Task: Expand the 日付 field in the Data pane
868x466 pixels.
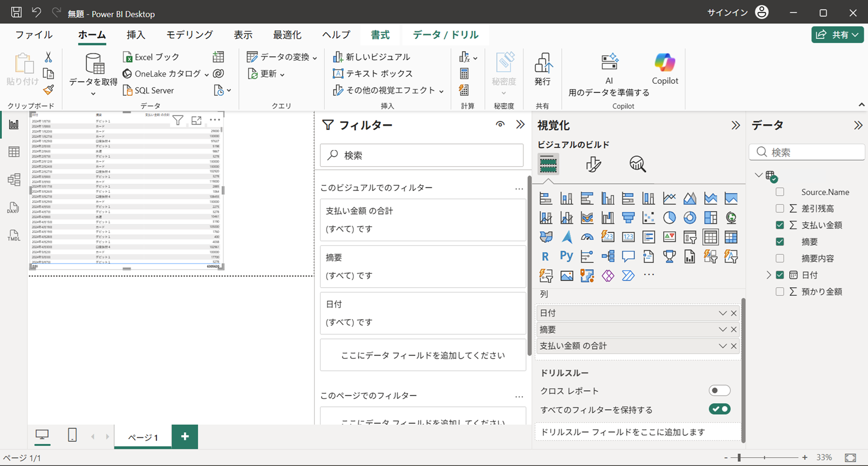Action: tap(768, 275)
